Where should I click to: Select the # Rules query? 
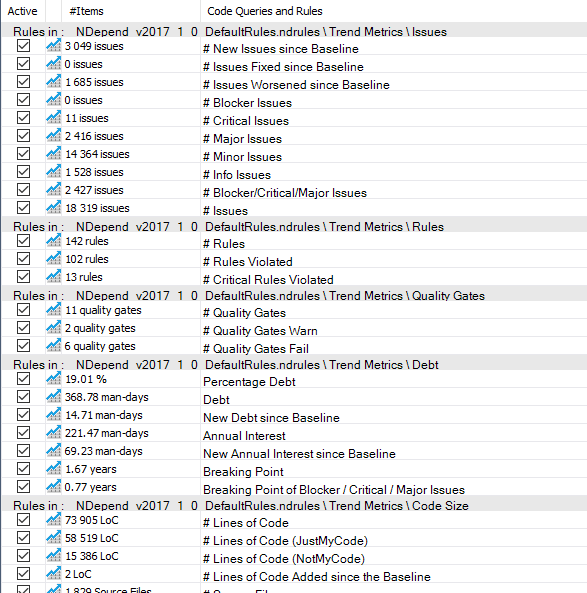(224, 244)
